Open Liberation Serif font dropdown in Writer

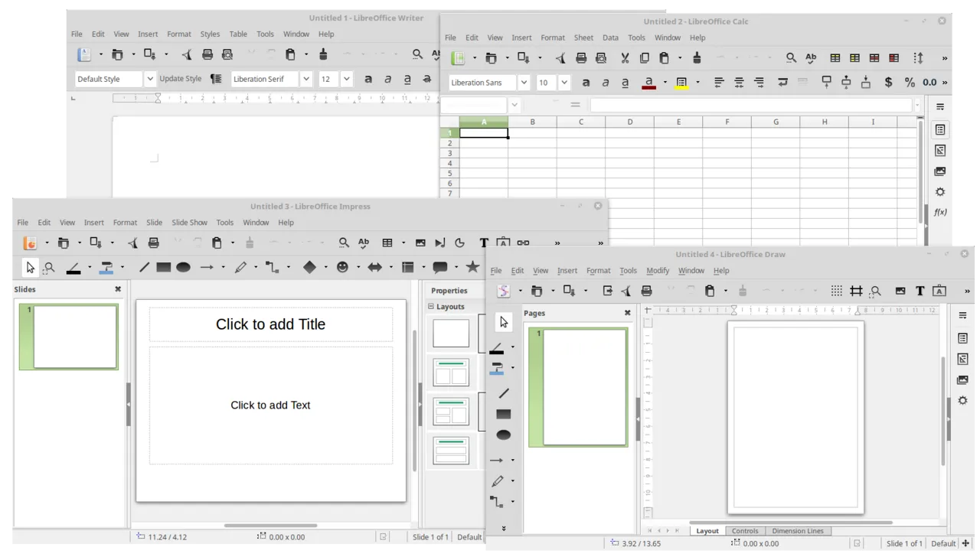click(306, 79)
